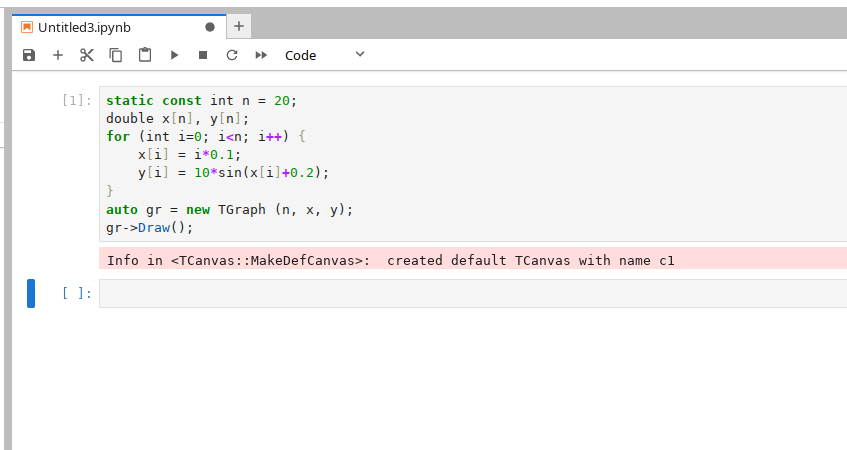The image size is (847, 450).
Task: Open the Code cell type dropdown
Action: (x=325, y=56)
